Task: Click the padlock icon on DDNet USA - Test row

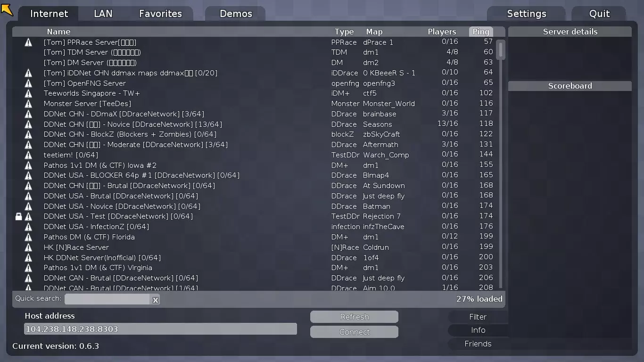Action: point(18,217)
